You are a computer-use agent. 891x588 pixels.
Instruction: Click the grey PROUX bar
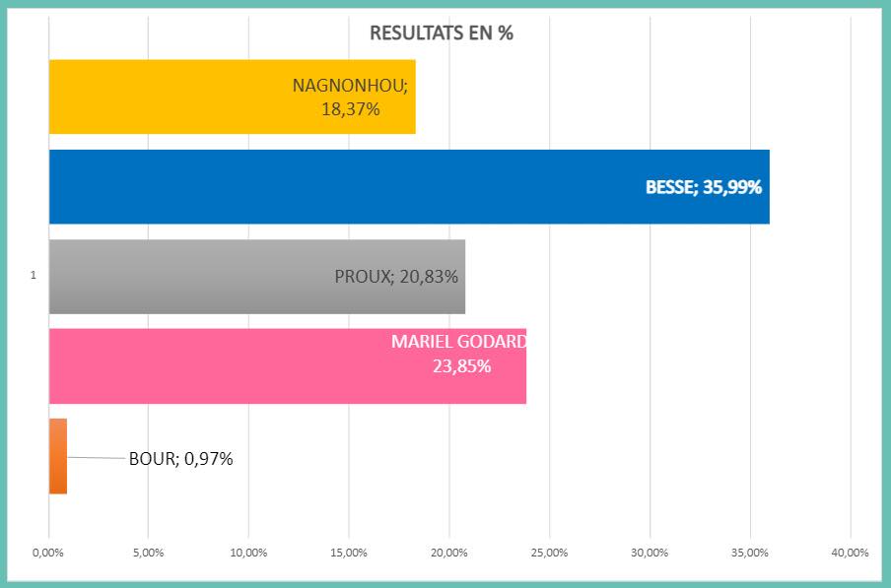pos(257,277)
